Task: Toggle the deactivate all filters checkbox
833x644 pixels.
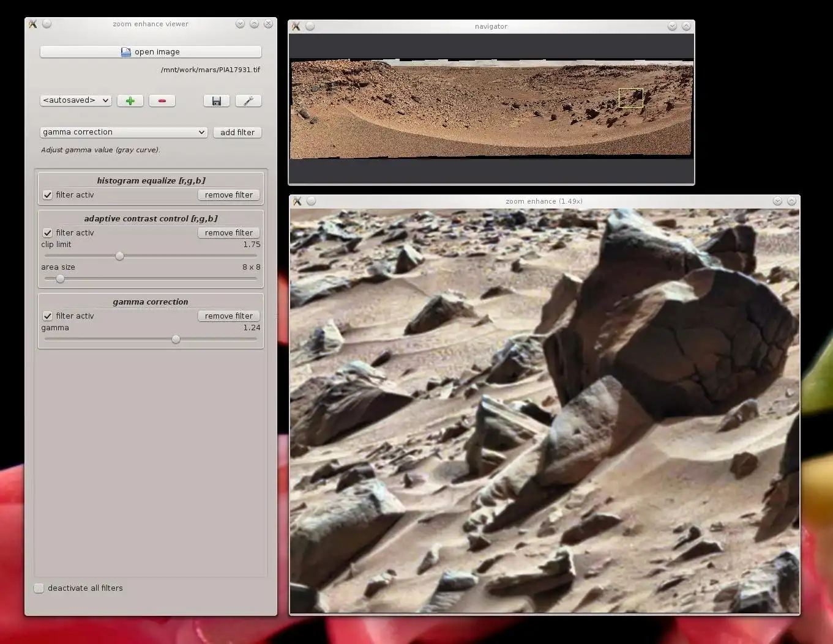Action: pos(39,588)
